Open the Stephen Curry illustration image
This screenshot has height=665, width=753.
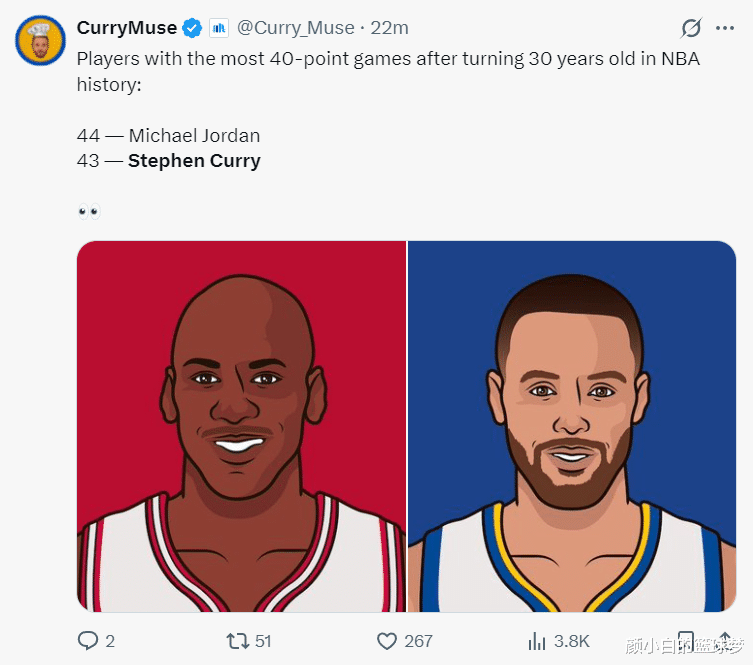point(572,426)
